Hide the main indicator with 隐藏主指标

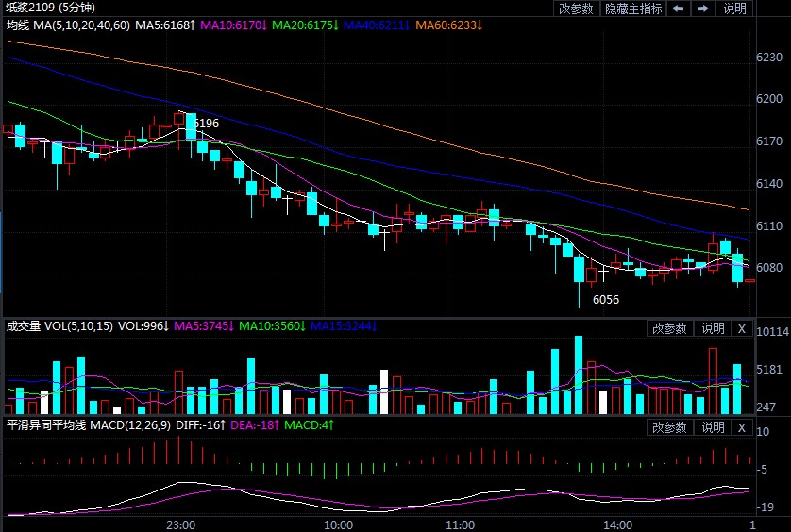coord(632,8)
